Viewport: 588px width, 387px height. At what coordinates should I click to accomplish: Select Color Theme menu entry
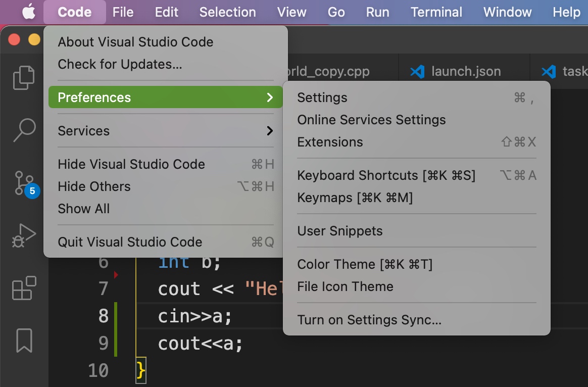click(x=364, y=264)
